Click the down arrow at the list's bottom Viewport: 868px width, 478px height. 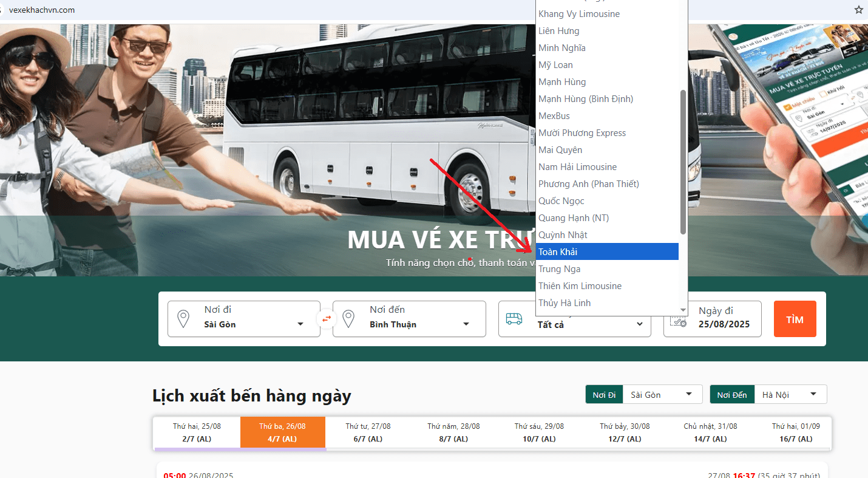click(x=683, y=310)
